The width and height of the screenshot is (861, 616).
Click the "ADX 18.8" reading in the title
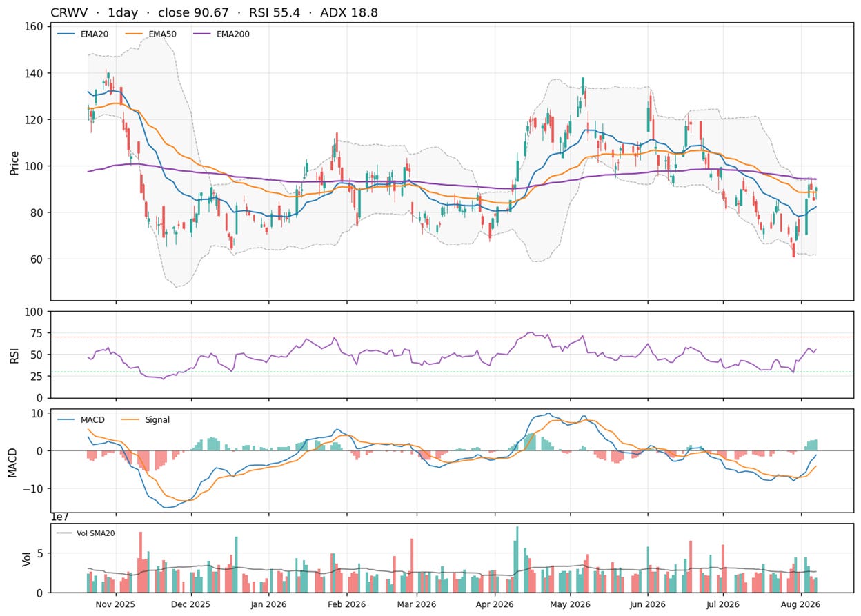(349, 12)
